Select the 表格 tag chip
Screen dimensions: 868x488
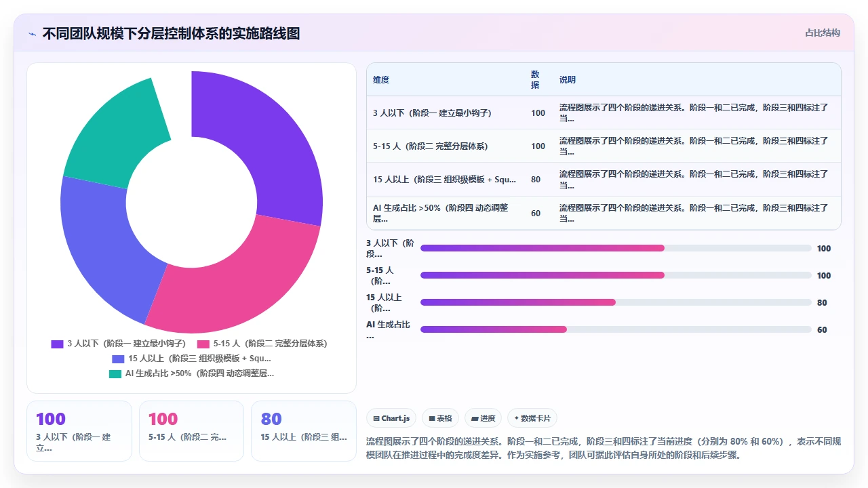[440, 418]
